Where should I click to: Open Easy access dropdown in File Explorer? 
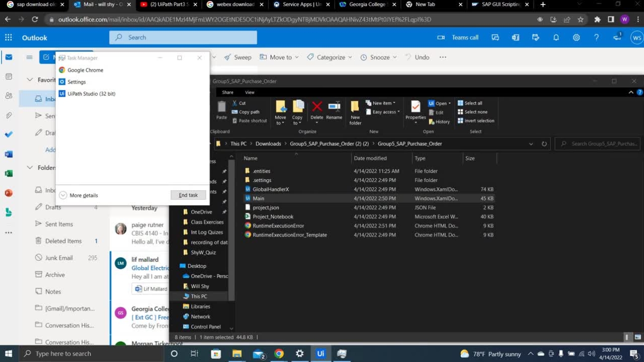coord(383,112)
